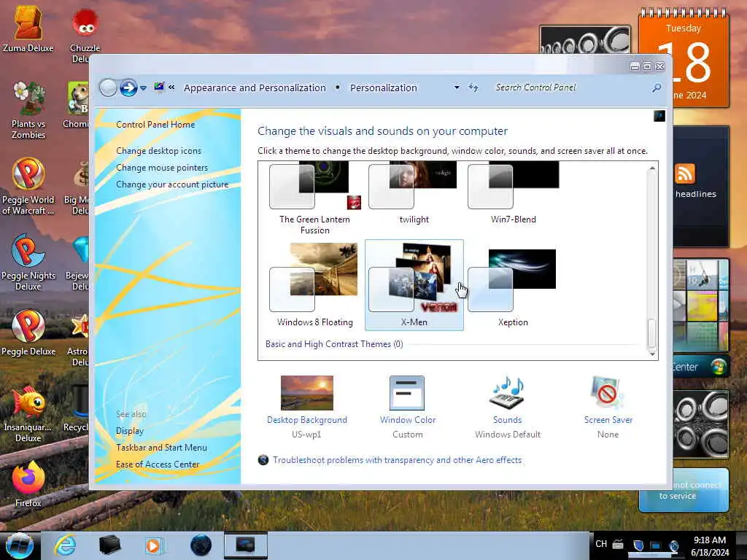
Task: Open Display under See also
Action: pyautogui.click(x=130, y=431)
